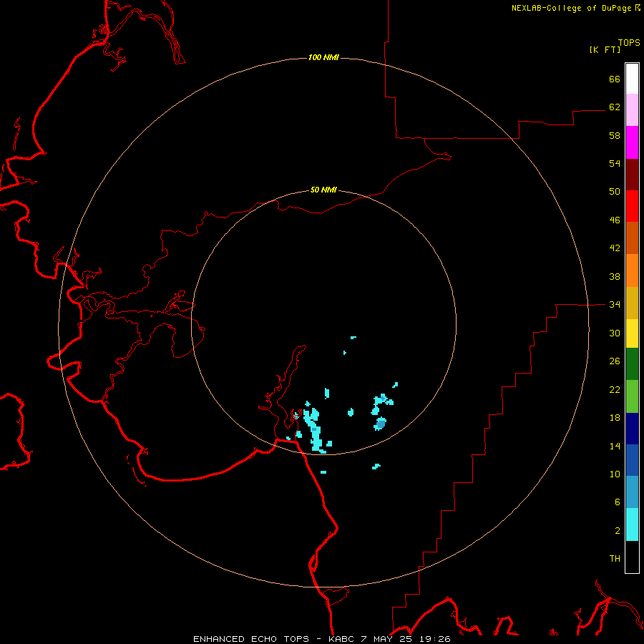Select the '10' scale label
Image resolution: width=644 pixels, height=644 pixels.
tap(615, 474)
